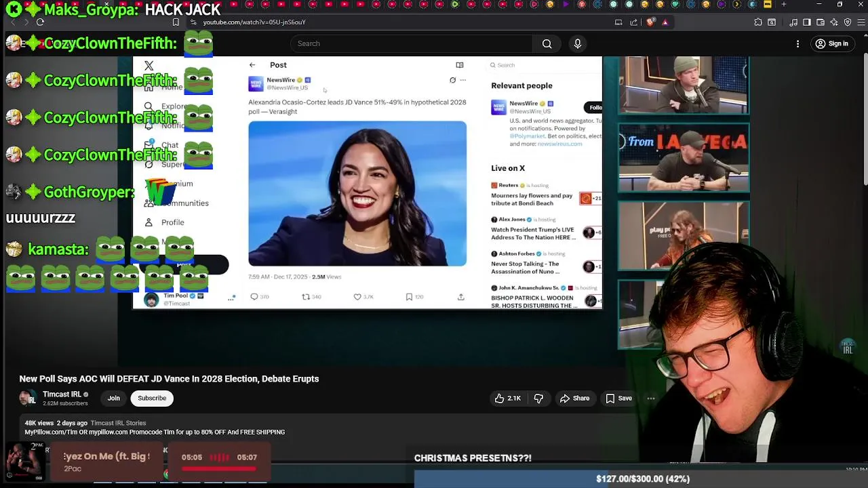Click the red song progress bar
Viewport: 868px width, 488px height.
218,468
